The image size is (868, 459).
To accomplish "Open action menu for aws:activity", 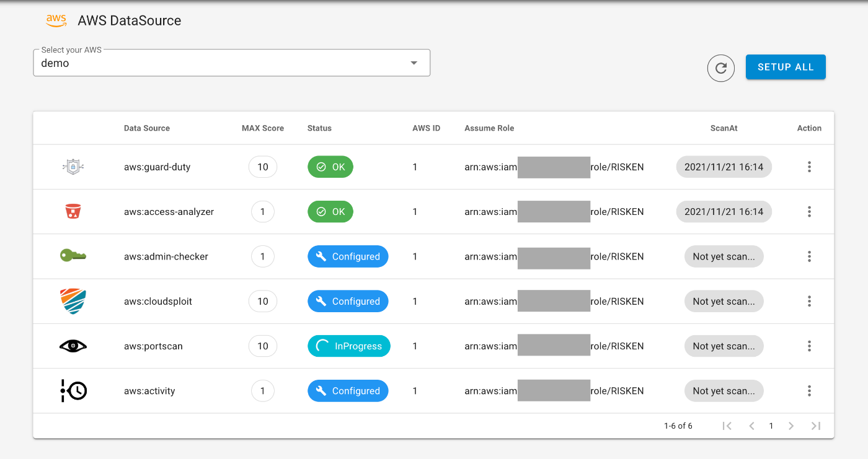I will point(809,391).
